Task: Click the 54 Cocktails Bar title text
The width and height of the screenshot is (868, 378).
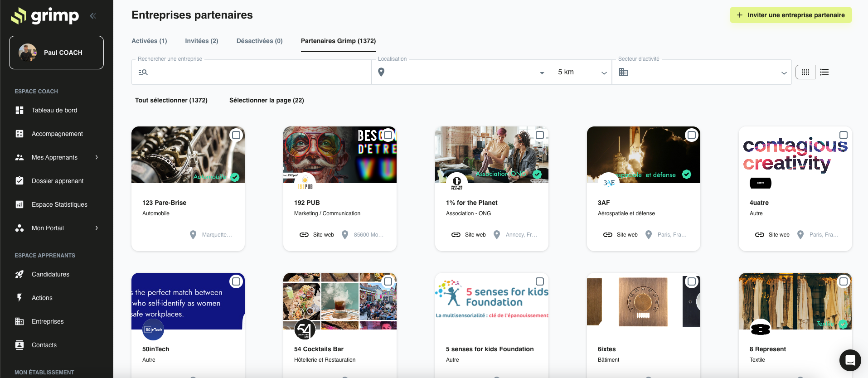Action: click(x=319, y=349)
